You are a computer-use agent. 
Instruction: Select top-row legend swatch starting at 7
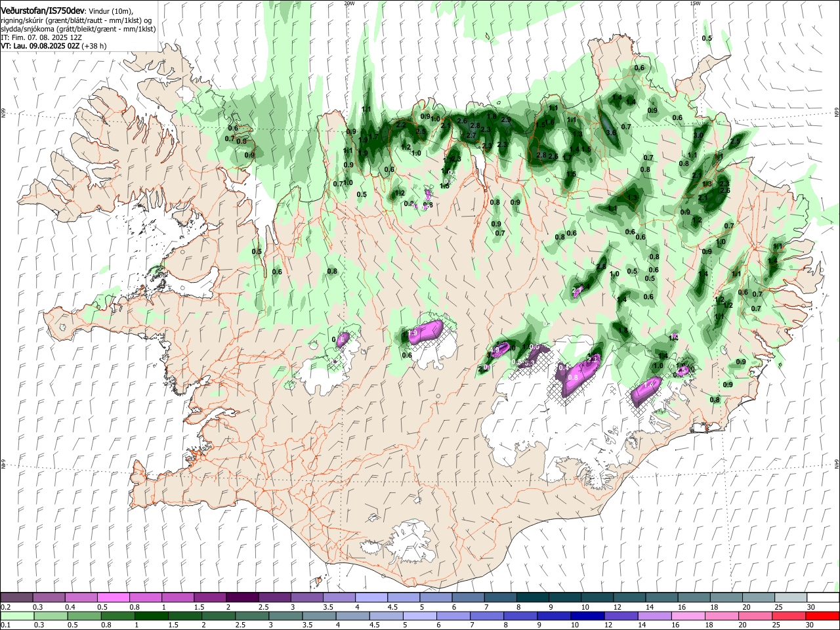(x=500, y=598)
